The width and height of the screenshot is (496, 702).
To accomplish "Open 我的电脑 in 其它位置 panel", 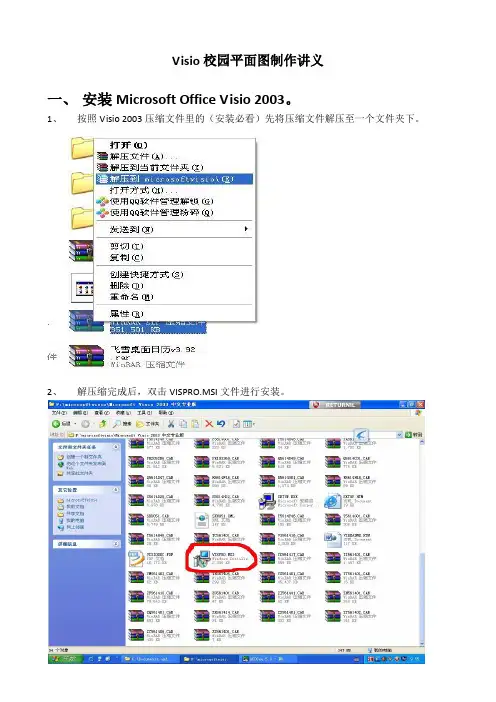I will [x=71, y=521].
